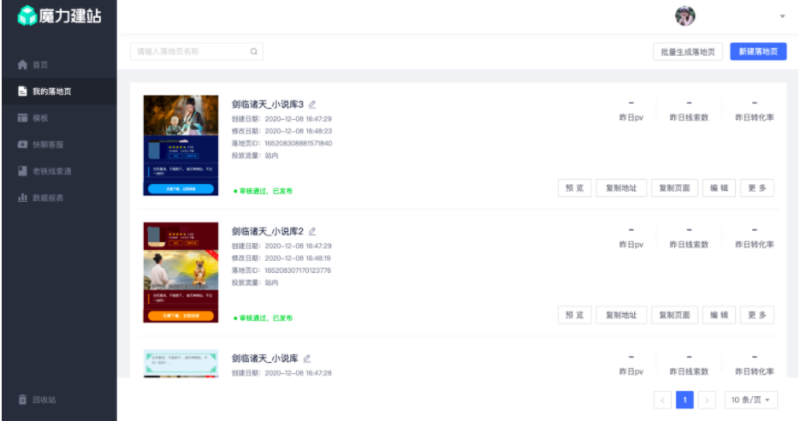Click 昨日pv label for 小说库2

pyautogui.click(x=631, y=245)
